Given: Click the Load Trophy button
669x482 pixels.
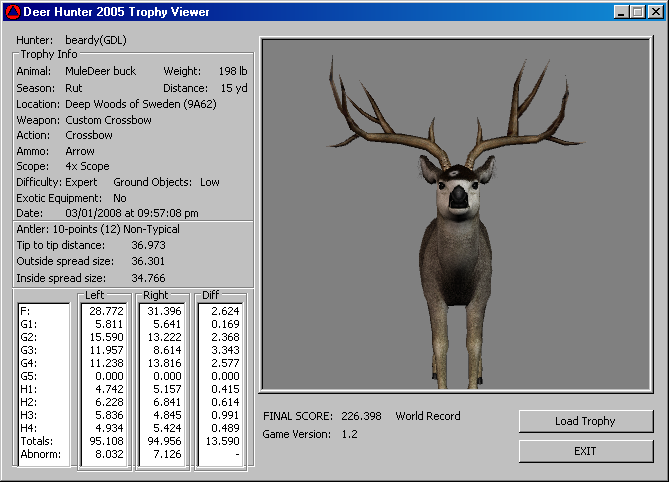Looking at the screenshot, I should click(585, 421).
